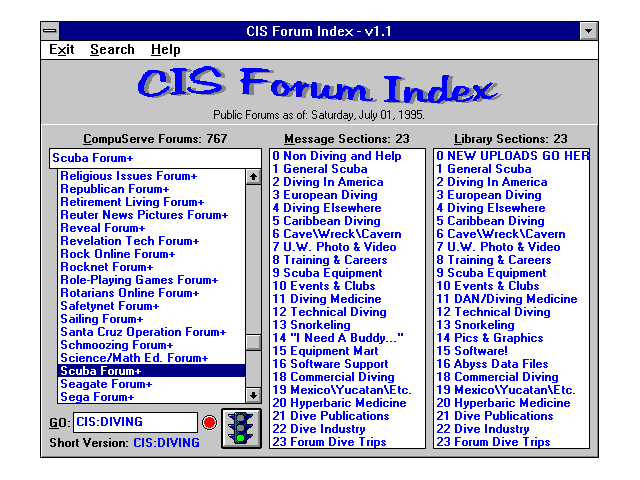Choose library section 16 Abyss Data Files
The image size is (640, 480).
(x=491, y=364)
